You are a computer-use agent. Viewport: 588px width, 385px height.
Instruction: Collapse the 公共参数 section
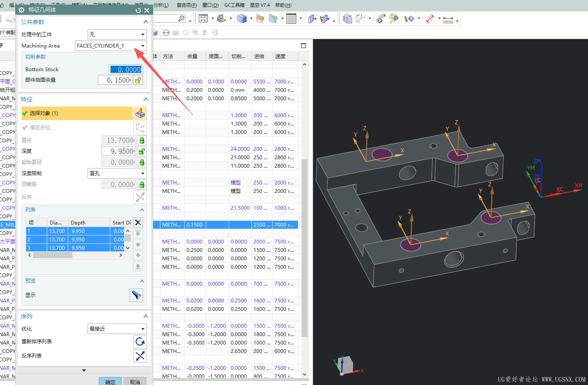click(x=146, y=22)
